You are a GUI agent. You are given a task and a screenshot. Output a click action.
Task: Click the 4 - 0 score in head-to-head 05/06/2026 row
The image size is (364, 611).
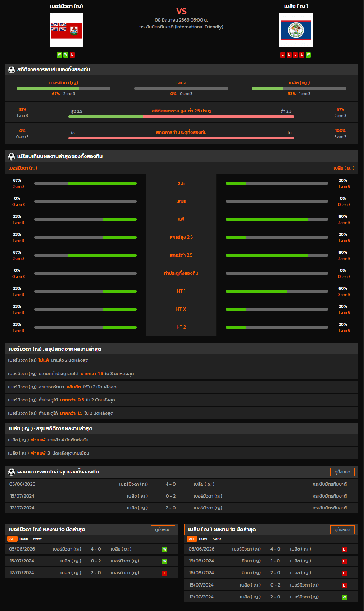(170, 484)
